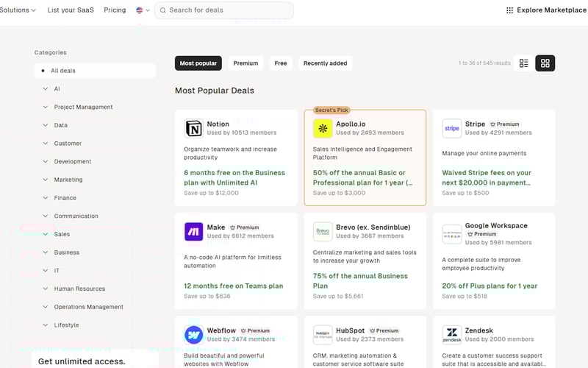This screenshot has height=368, width=588.
Task: Expand the Human Resources category
Action: pos(46,289)
